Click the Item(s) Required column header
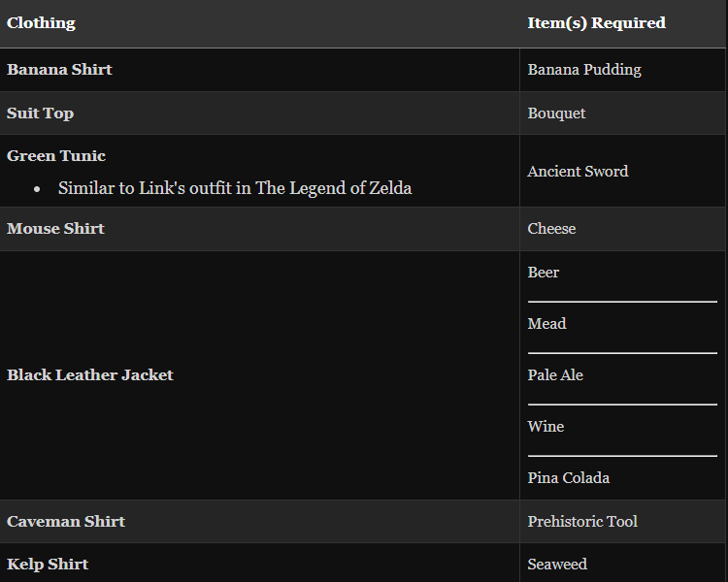This screenshot has width=728, height=582. (596, 22)
